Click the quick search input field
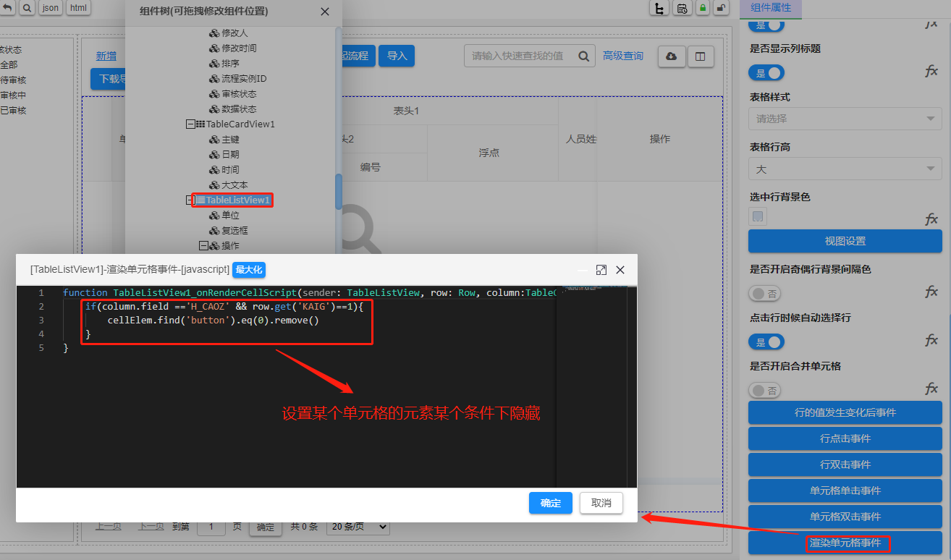The width and height of the screenshot is (951, 560). (x=521, y=56)
